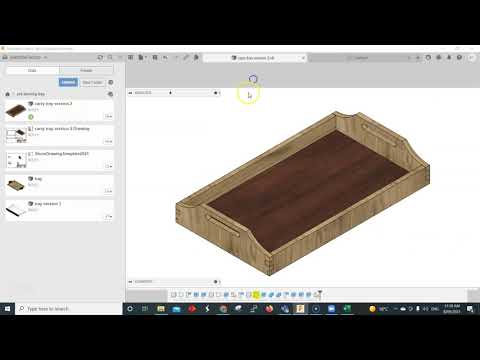Open the File menu dropdown

(142, 58)
